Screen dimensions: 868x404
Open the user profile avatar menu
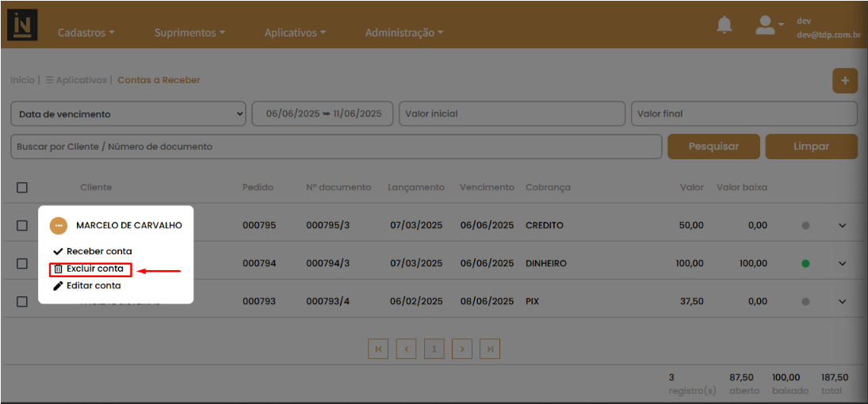(x=769, y=25)
